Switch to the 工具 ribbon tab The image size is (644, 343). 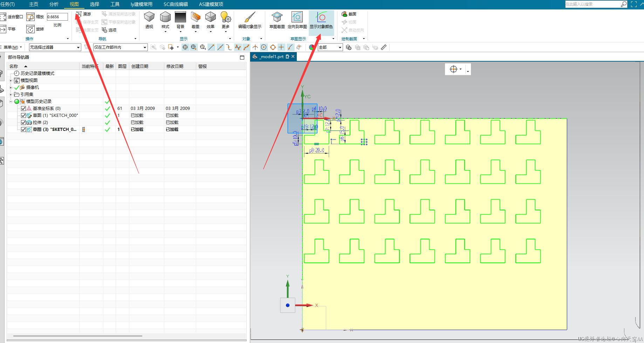(x=115, y=4)
